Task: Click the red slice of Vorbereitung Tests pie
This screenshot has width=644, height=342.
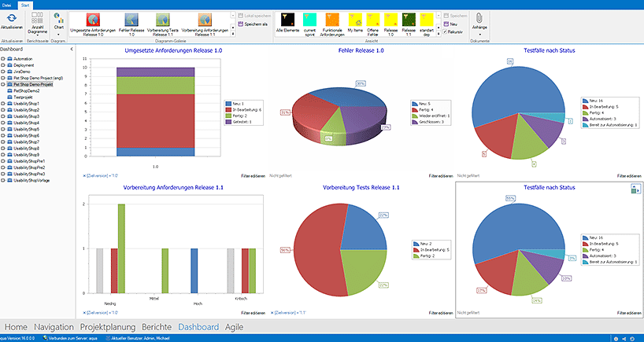Action: pos(315,248)
